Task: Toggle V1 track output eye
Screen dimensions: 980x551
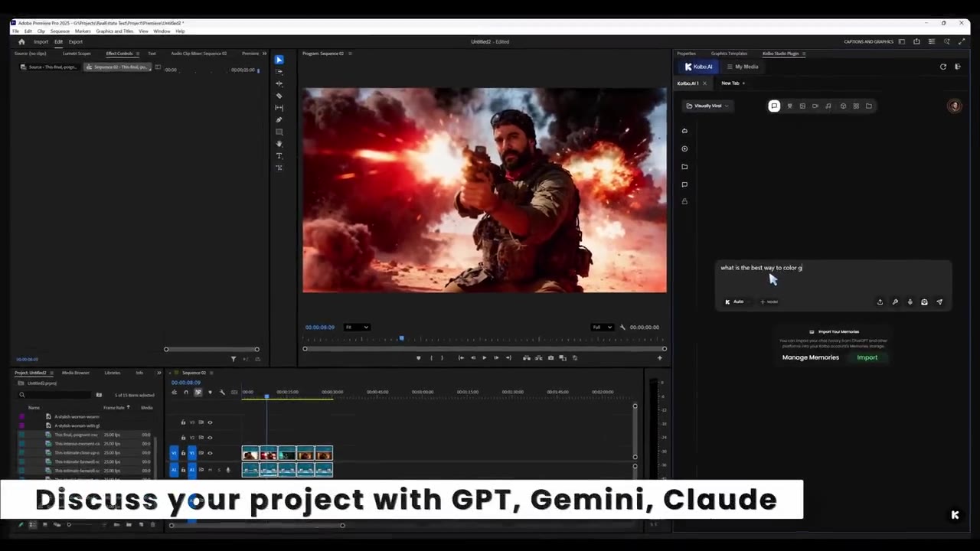Action: (x=210, y=453)
